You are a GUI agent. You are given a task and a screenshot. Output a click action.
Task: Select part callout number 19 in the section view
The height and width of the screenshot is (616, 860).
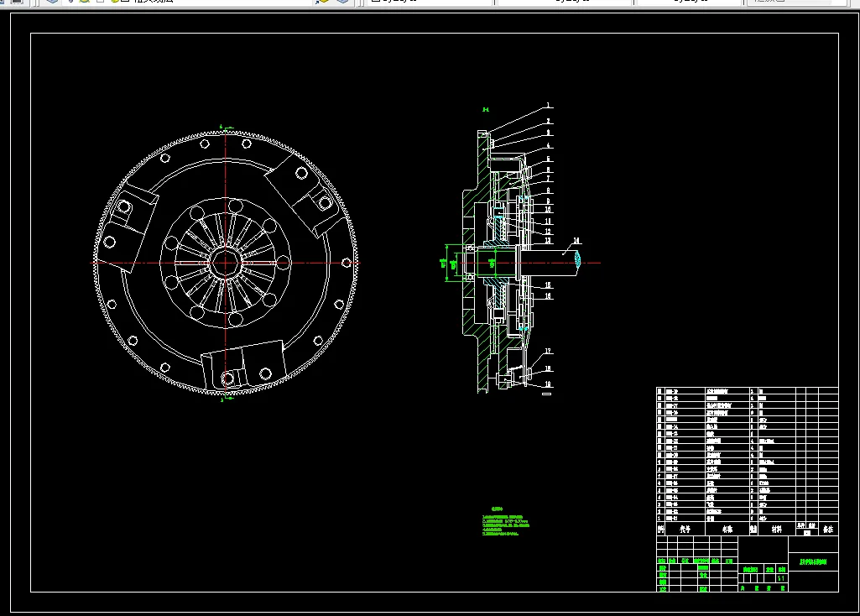(548, 384)
